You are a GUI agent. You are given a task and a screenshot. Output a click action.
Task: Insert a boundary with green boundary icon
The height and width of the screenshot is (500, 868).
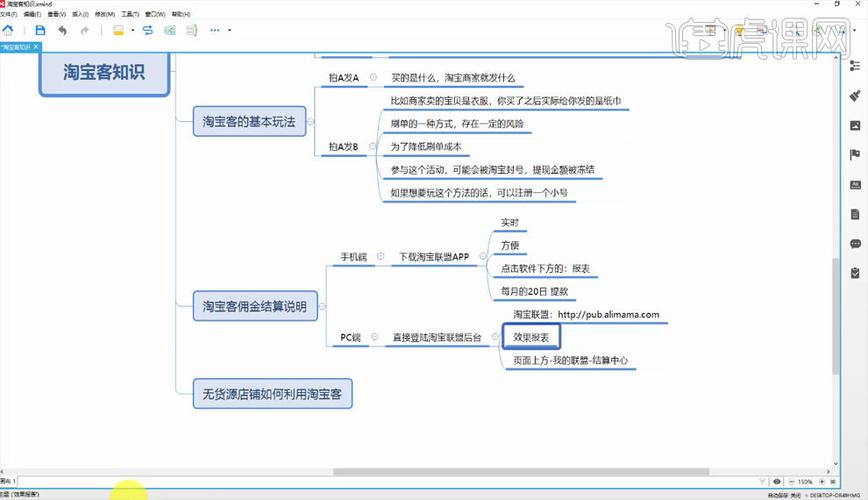(x=170, y=30)
